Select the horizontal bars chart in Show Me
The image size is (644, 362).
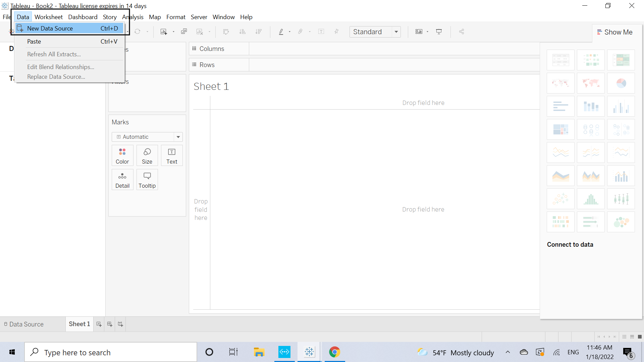560,106
